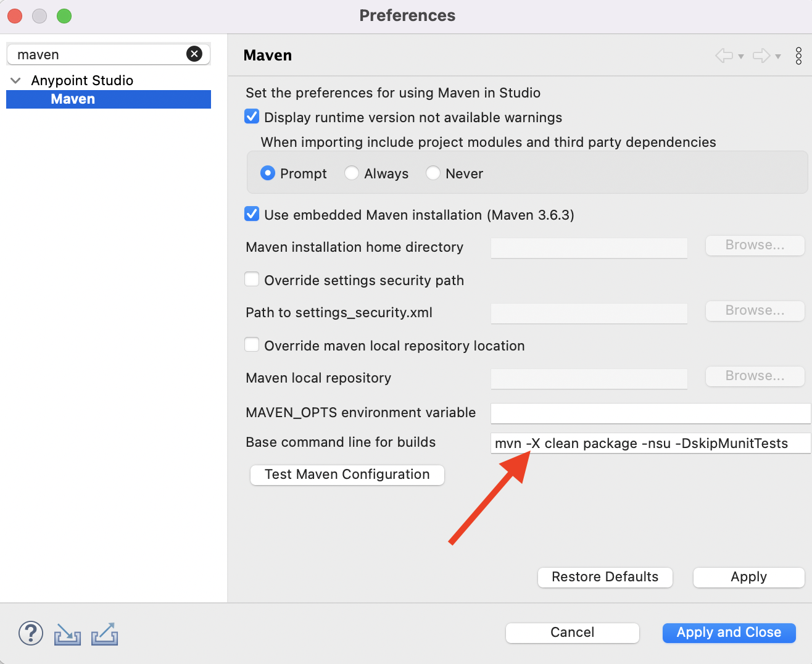Open the forward history dropdown arrow
This screenshot has width=812, height=664.
778,57
